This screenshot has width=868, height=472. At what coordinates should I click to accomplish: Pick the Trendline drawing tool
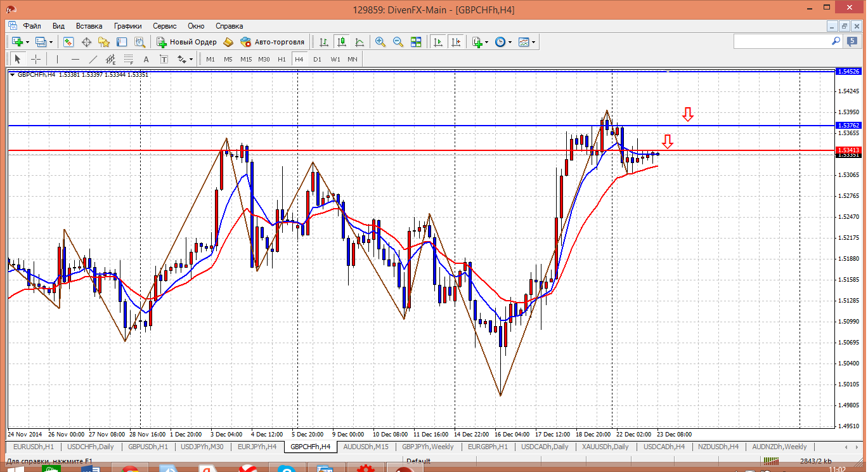pyautogui.click(x=93, y=59)
